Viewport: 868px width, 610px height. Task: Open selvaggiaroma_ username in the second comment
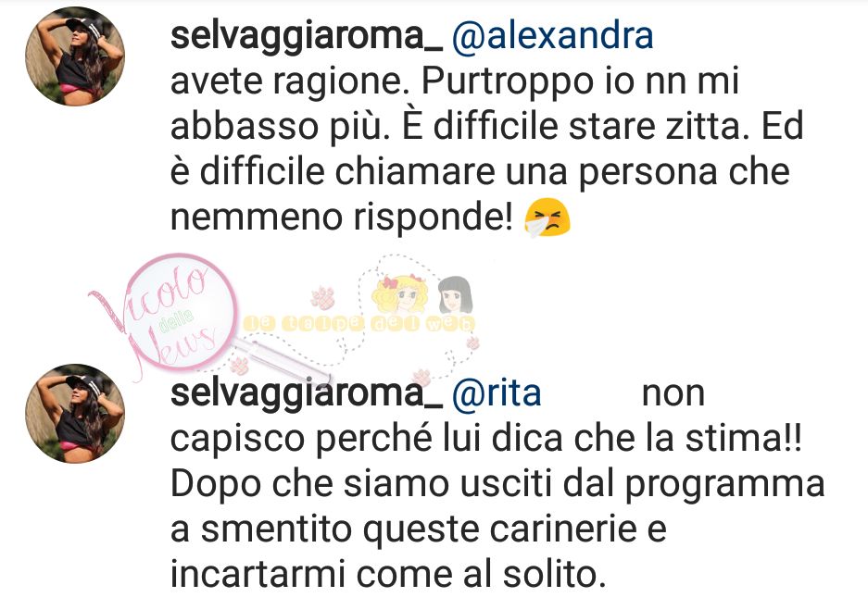point(306,395)
